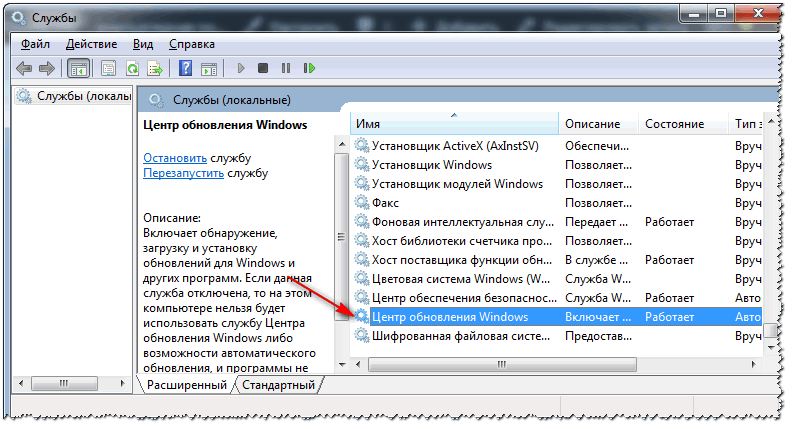Click services list vertical scroll up arrow
The image size is (793, 429).
[771, 121]
